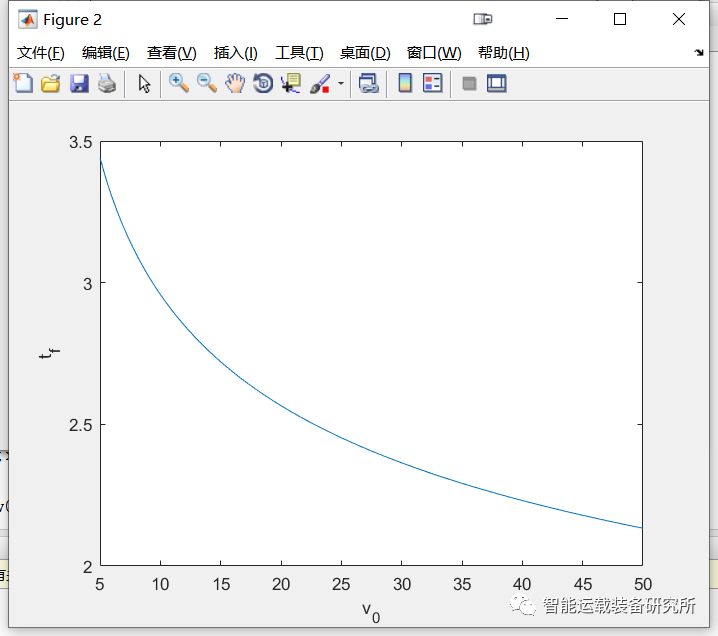Screen dimensions: 718x636
Task: Click the y-axis tick label 2.5
Action: click(81, 425)
